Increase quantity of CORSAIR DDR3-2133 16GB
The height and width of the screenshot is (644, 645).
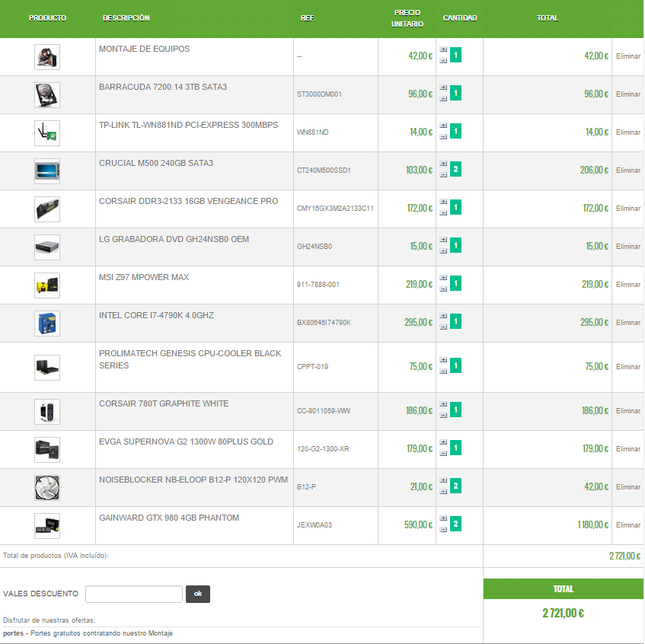click(443, 202)
